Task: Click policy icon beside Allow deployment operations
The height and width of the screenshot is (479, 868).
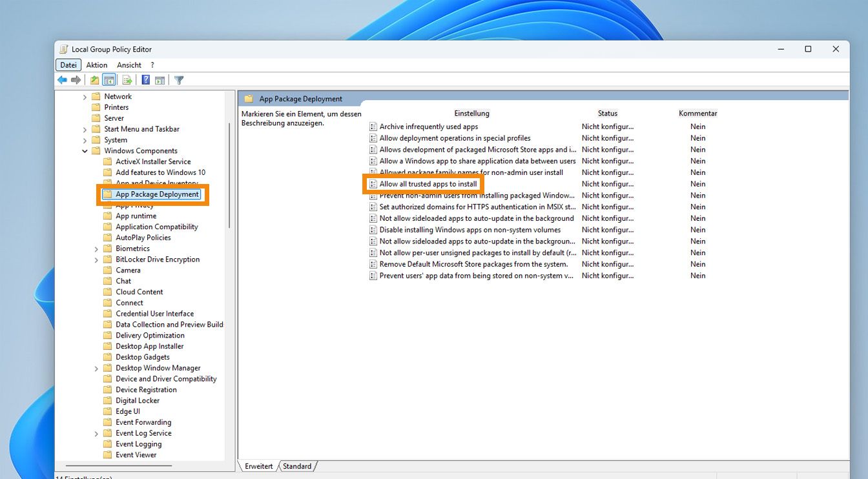Action: tap(373, 138)
